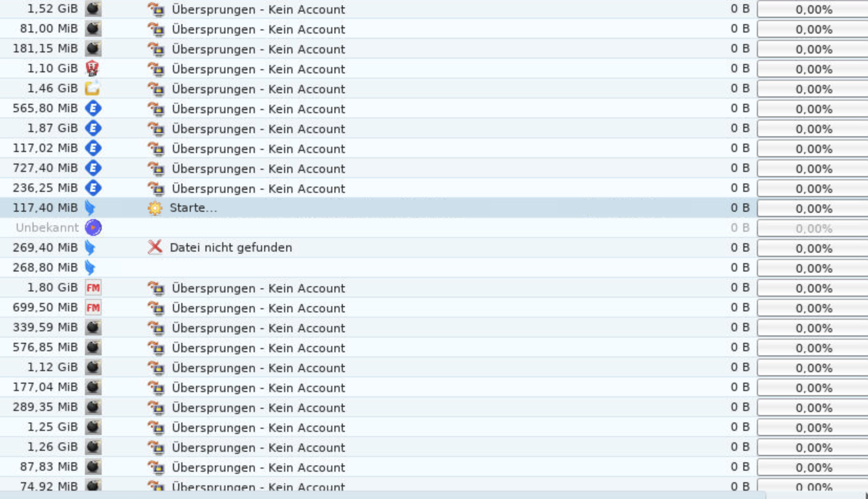Click the horizontal scrollbar at the bottom
This screenshot has width=868, height=499.
point(383,495)
